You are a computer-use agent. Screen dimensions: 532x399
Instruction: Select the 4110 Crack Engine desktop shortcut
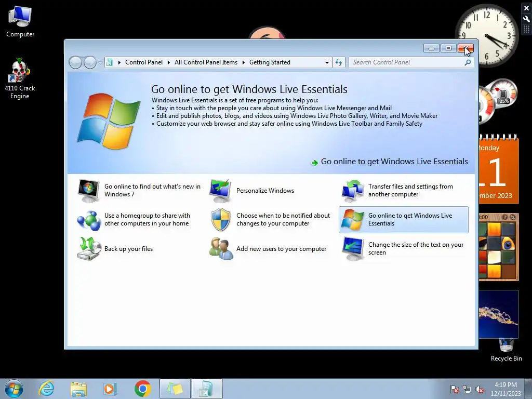coord(20,79)
